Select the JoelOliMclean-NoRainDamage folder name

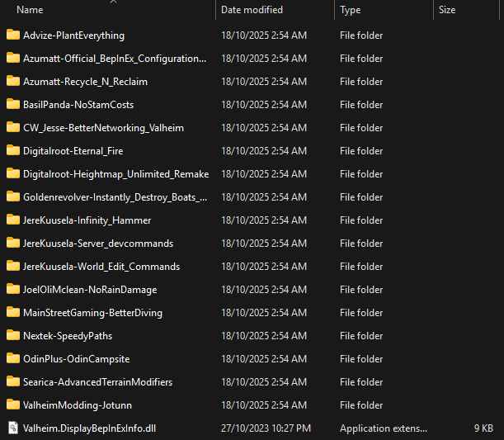tap(90, 290)
